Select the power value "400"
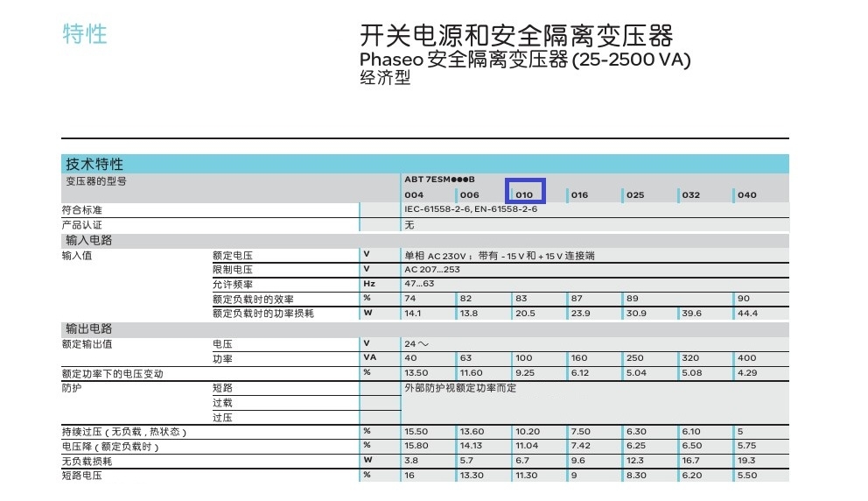Viewport: 868px width, 501px height. 746,358
